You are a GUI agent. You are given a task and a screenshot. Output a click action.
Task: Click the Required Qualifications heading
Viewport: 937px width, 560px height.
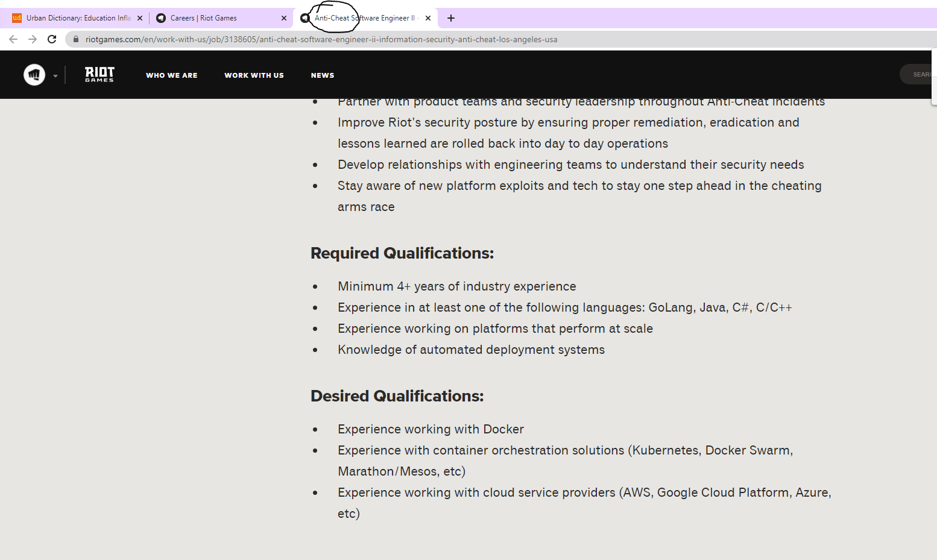(402, 253)
